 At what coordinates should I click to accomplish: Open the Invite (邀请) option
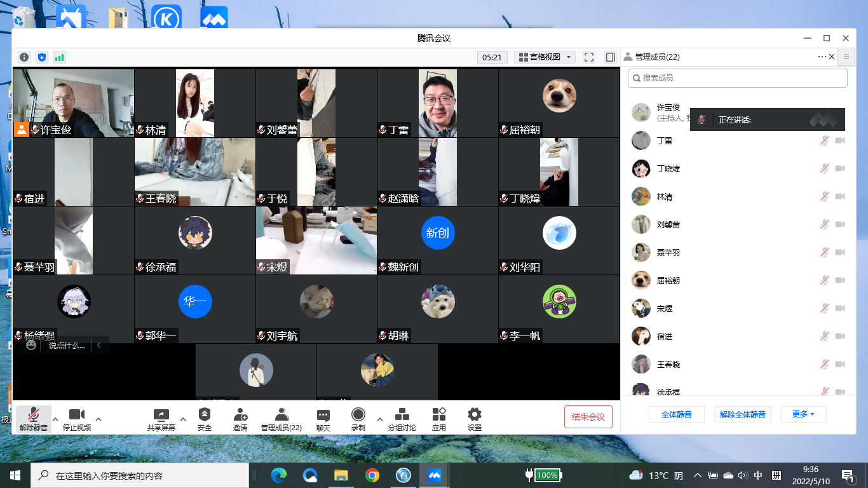(x=240, y=419)
